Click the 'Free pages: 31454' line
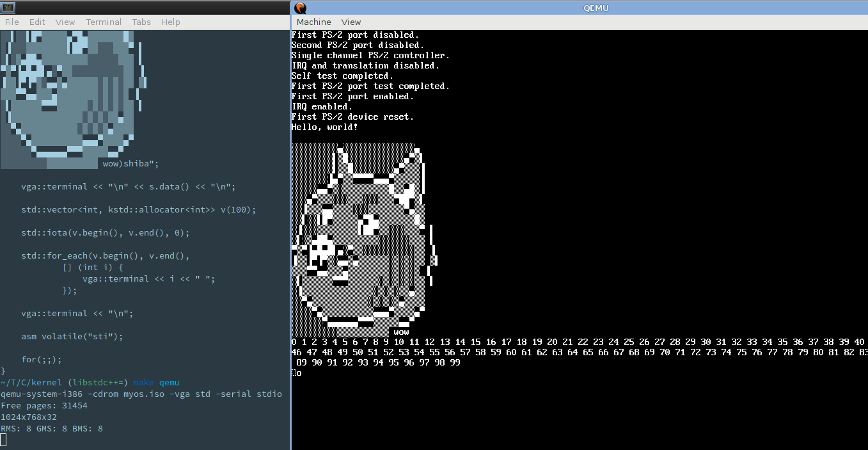Screen dimensions: 868x450 click(44, 405)
